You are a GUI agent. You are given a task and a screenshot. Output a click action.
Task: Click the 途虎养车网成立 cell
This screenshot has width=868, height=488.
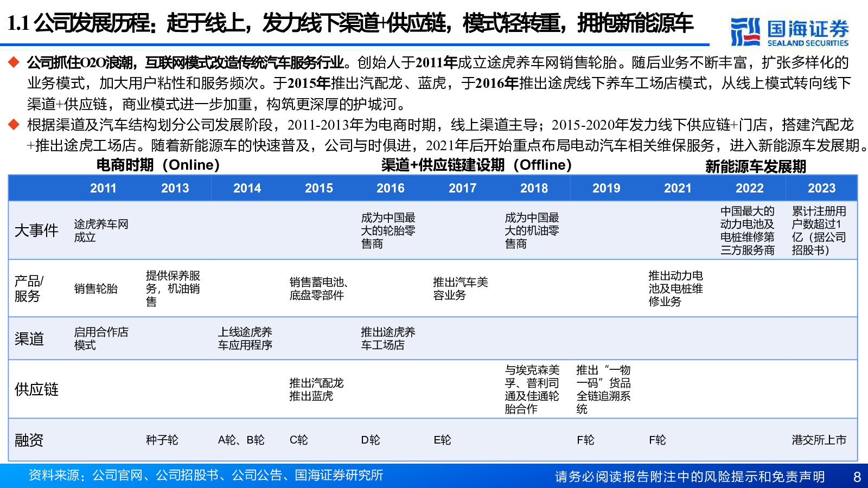[x=101, y=230]
